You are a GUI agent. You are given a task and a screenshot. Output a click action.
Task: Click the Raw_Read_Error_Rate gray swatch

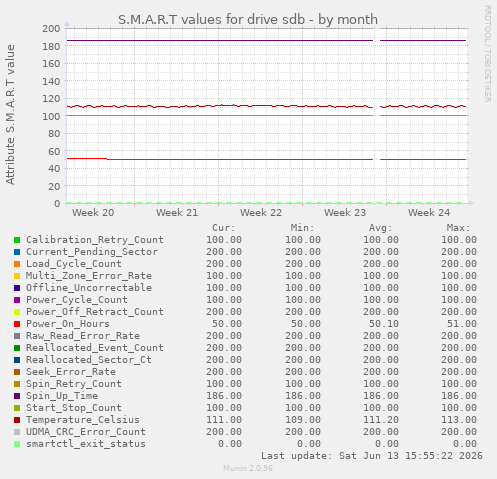pyautogui.click(x=17, y=336)
